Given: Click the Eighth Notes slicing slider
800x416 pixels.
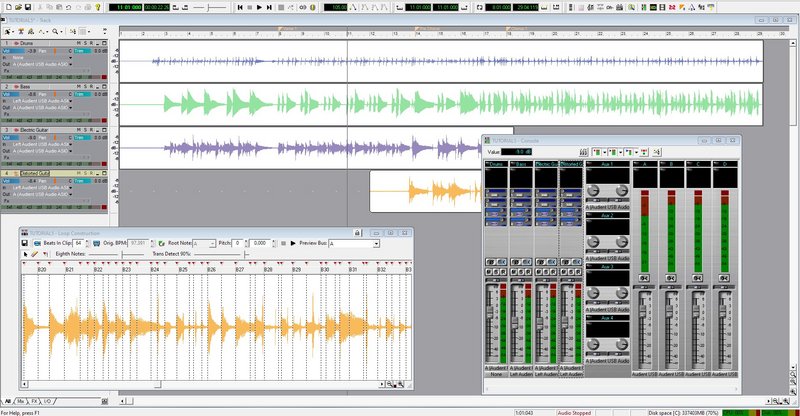Looking at the screenshot, I should (116, 254).
